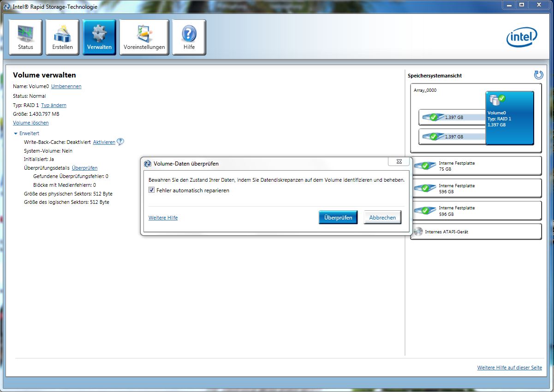
Task: Click Überprüfen link under Überprüfungsdetails
Action: [x=84, y=168]
